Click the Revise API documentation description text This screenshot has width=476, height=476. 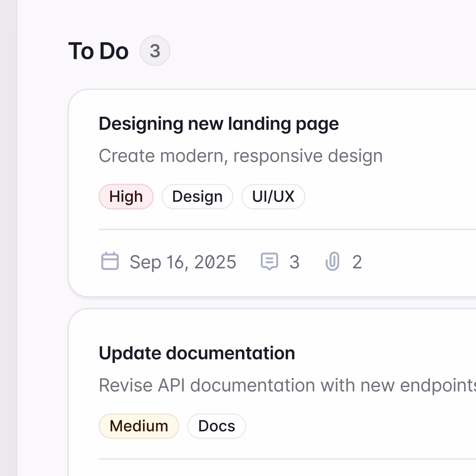(286, 385)
